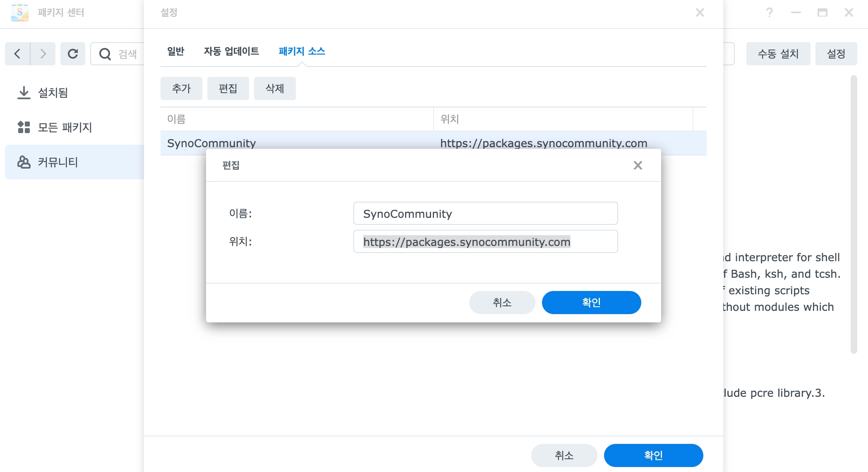Click the 수동 설치 button
The width and height of the screenshot is (868, 472).
pos(778,54)
